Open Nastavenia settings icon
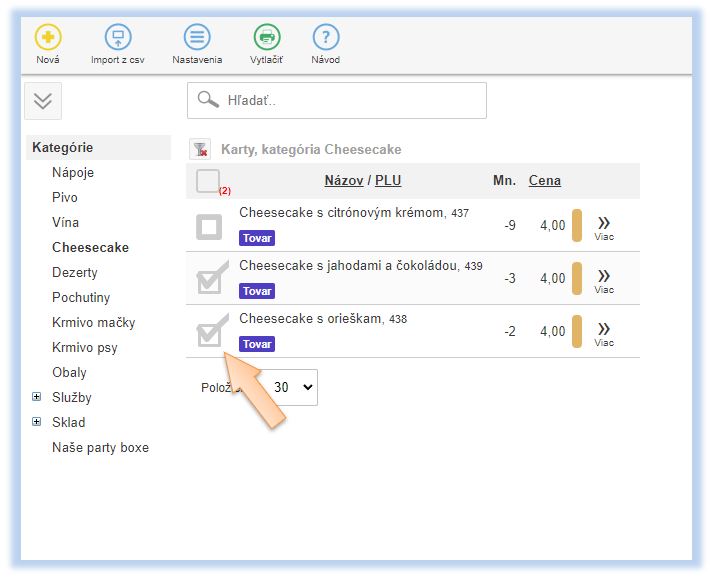 (197, 38)
